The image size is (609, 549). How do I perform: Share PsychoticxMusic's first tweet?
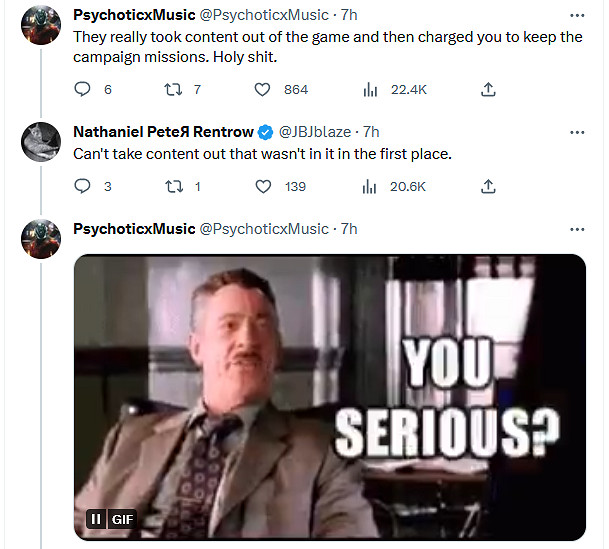point(488,90)
